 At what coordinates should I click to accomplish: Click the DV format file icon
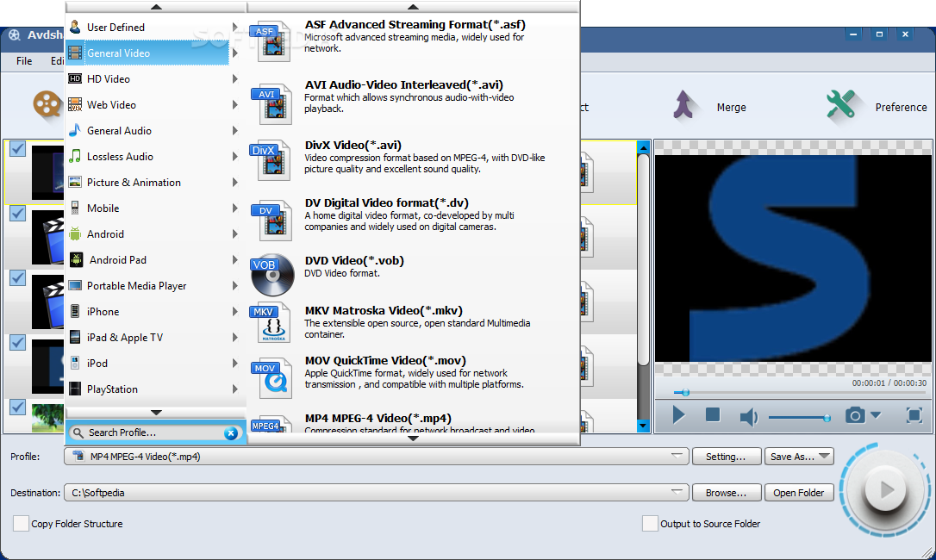[272, 221]
